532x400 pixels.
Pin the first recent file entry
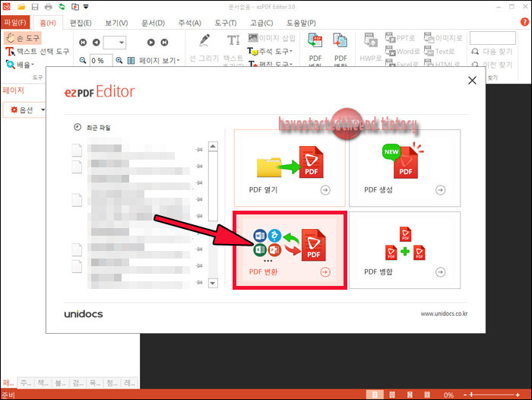(199, 149)
